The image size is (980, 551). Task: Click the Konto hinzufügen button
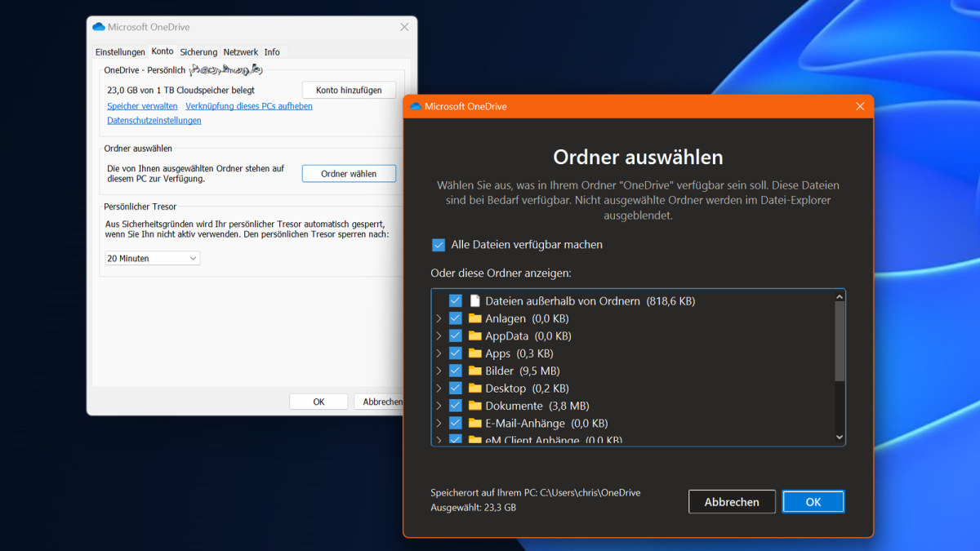(349, 91)
